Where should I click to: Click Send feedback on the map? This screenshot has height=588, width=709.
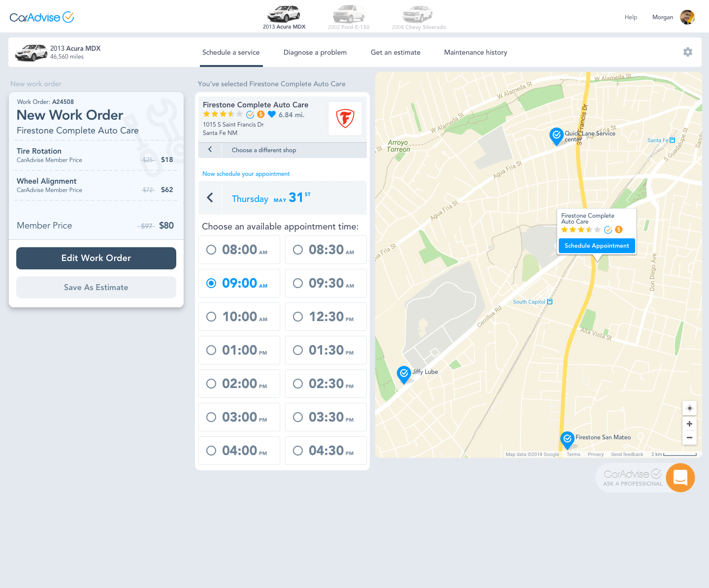click(627, 455)
